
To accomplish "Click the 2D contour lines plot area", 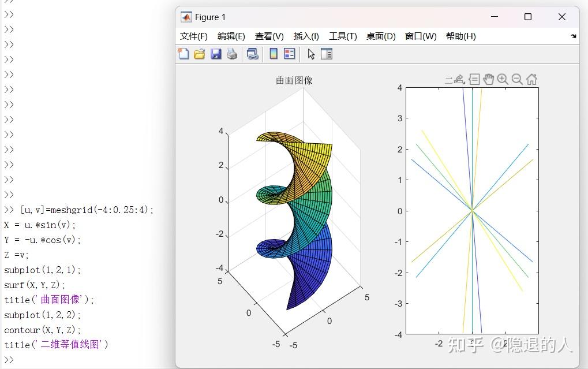I will click(x=472, y=211).
